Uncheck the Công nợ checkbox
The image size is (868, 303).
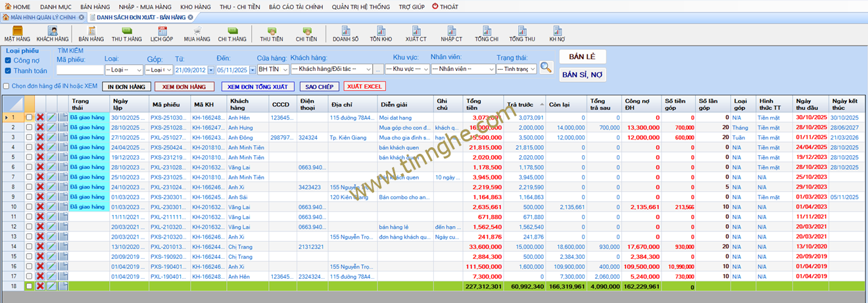[8, 60]
